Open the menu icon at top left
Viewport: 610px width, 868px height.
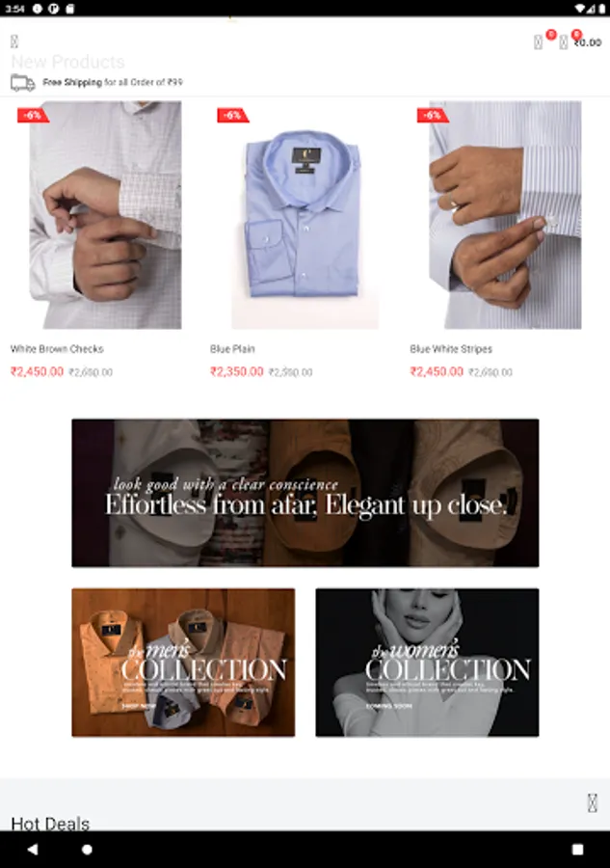pyautogui.click(x=14, y=41)
